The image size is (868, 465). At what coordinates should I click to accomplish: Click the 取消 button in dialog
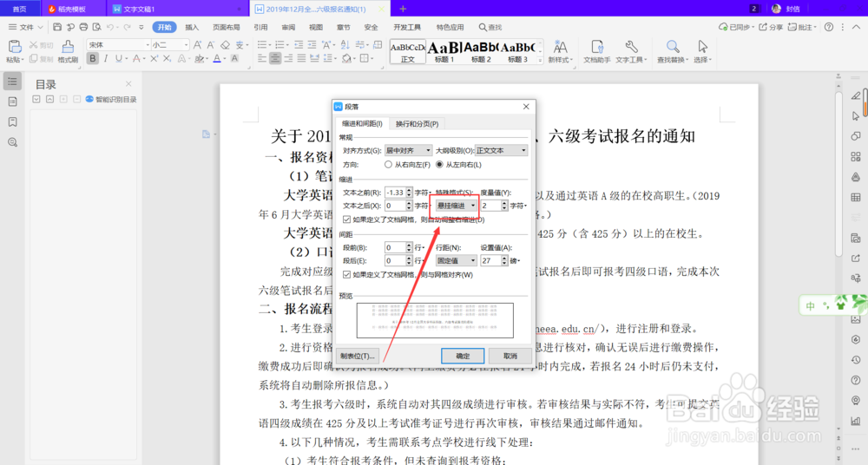point(510,356)
